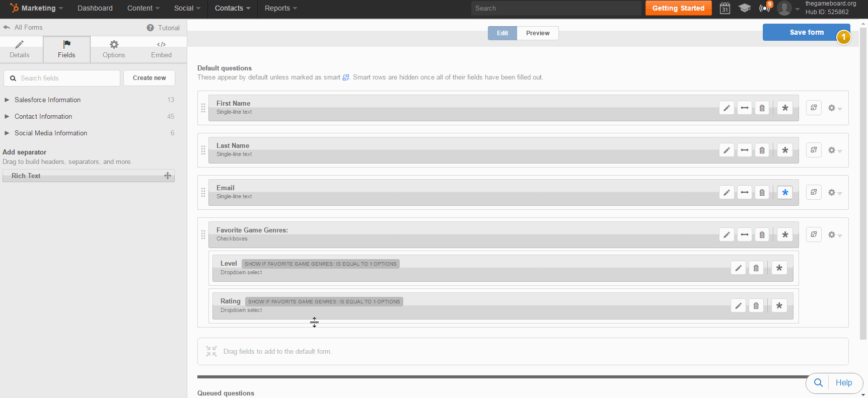
Task: Toggle required on Rating field
Action: tap(779, 306)
